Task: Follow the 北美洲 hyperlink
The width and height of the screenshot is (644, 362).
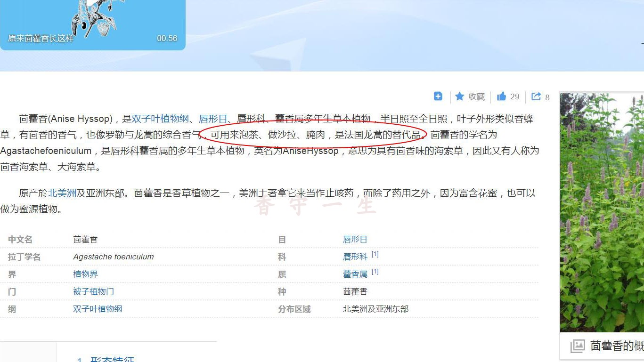Action: 62,193
